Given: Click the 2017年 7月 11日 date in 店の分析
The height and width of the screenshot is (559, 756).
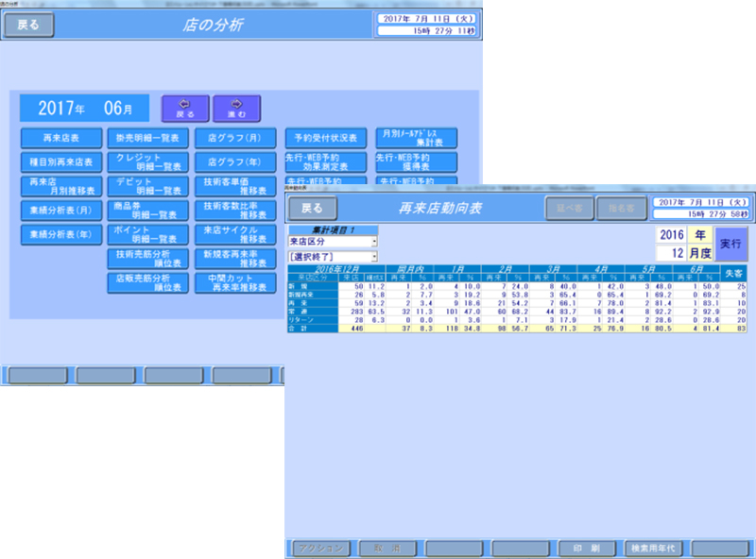Looking at the screenshot, I should click(x=427, y=19).
